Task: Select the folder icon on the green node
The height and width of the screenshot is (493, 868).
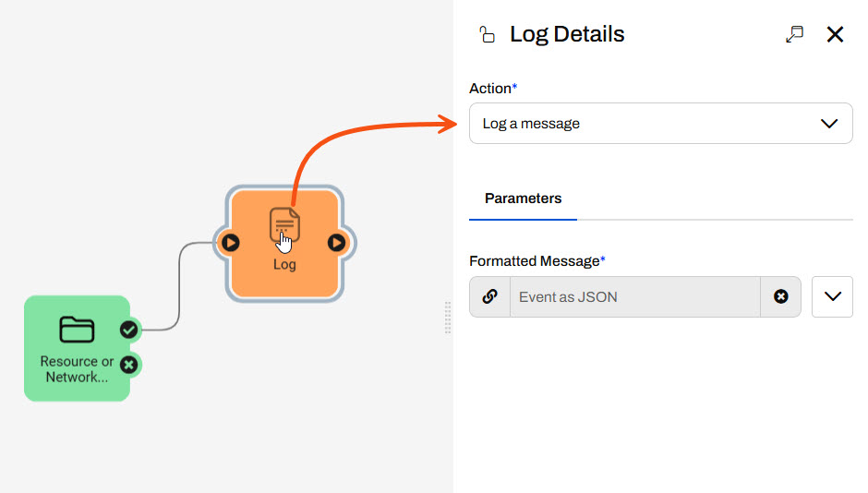Action: tap(77, 330)
